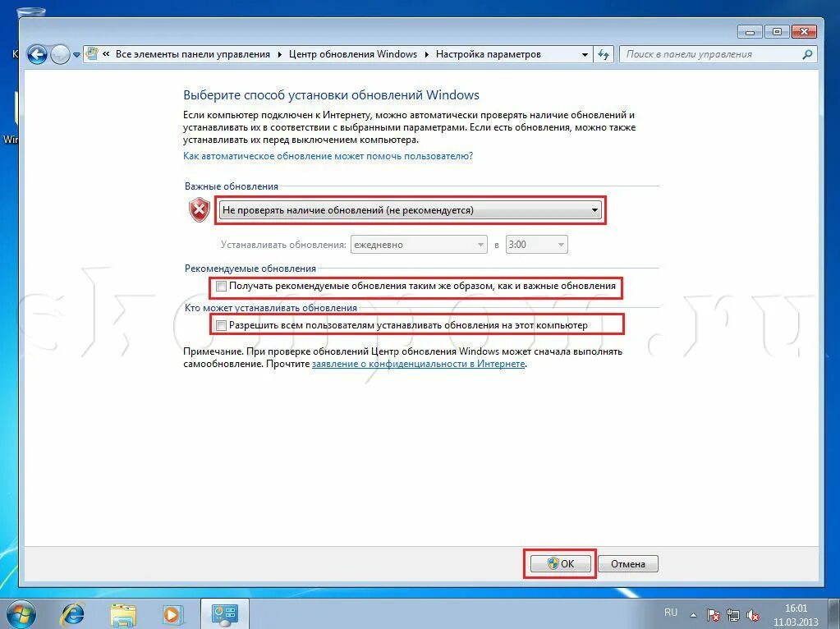The image size is (840, 629).
Task: Click the red shield warning icon
Action: coord(200,209)
